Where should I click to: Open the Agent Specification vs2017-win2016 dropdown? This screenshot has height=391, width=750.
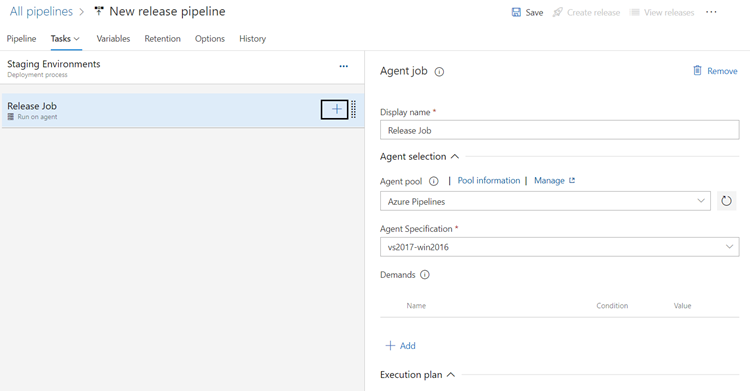pyautogui.click(x=560, y=247)
